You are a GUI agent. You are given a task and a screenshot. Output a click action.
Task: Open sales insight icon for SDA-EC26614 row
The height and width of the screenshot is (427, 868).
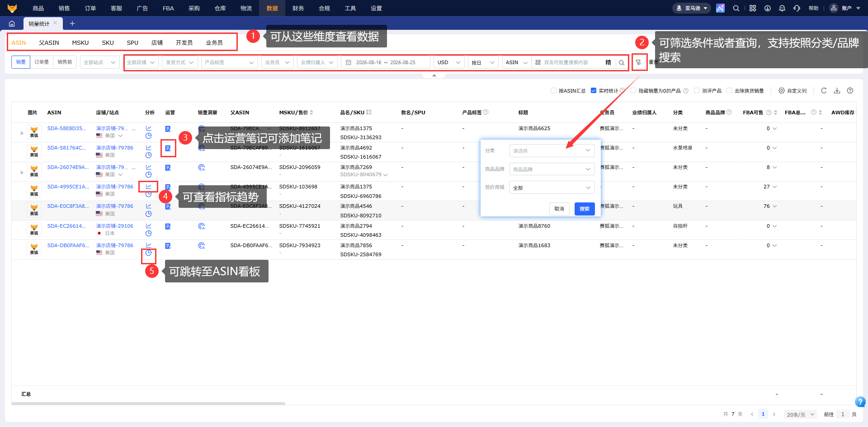click(202, 226)
